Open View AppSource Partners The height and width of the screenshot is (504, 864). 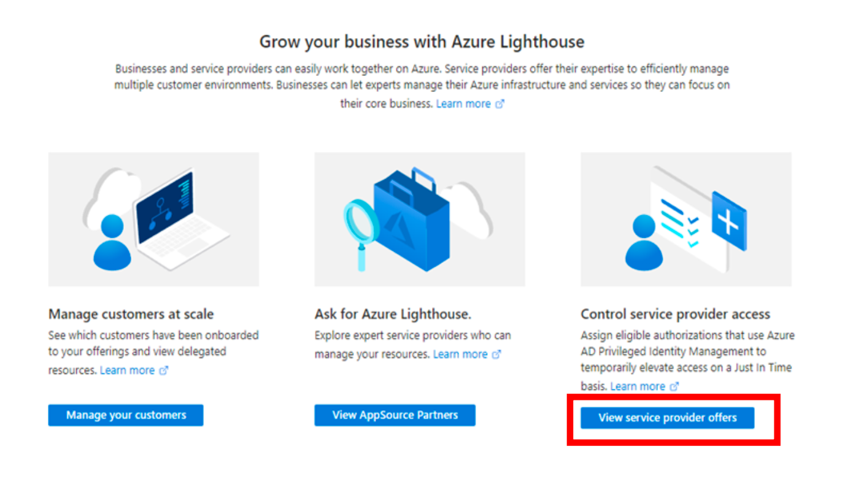pos(395,415)
